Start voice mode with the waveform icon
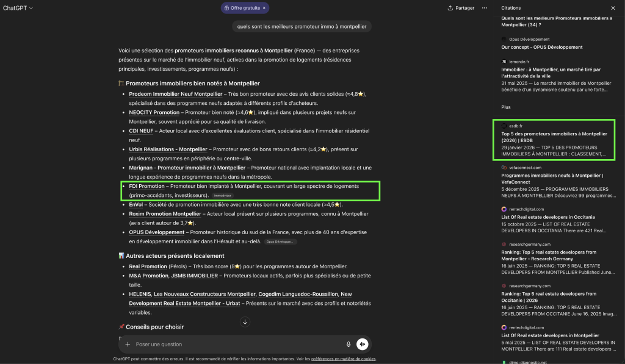This screenshot has width=625, height=364. click(363, 344)
